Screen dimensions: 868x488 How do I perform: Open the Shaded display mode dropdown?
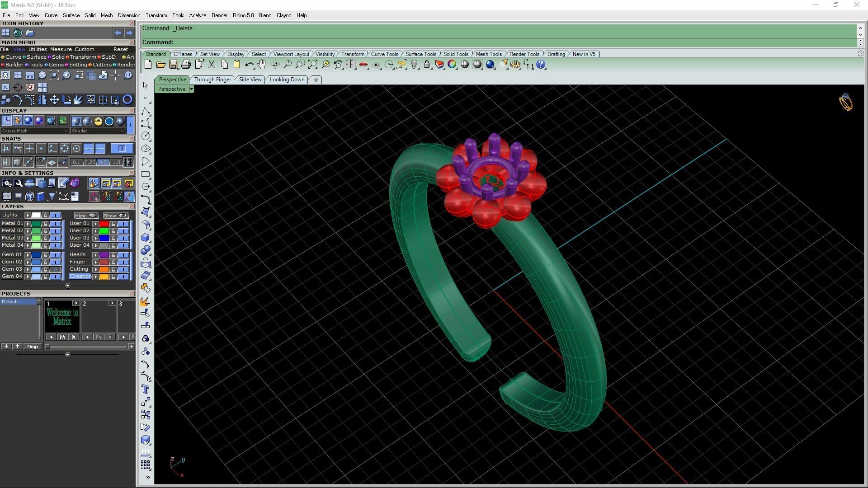pos(98,131)
